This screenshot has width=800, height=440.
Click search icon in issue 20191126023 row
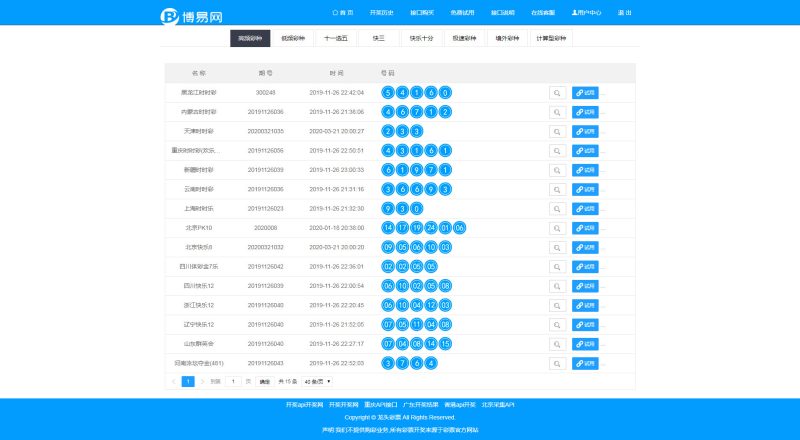tap(557, 209)
